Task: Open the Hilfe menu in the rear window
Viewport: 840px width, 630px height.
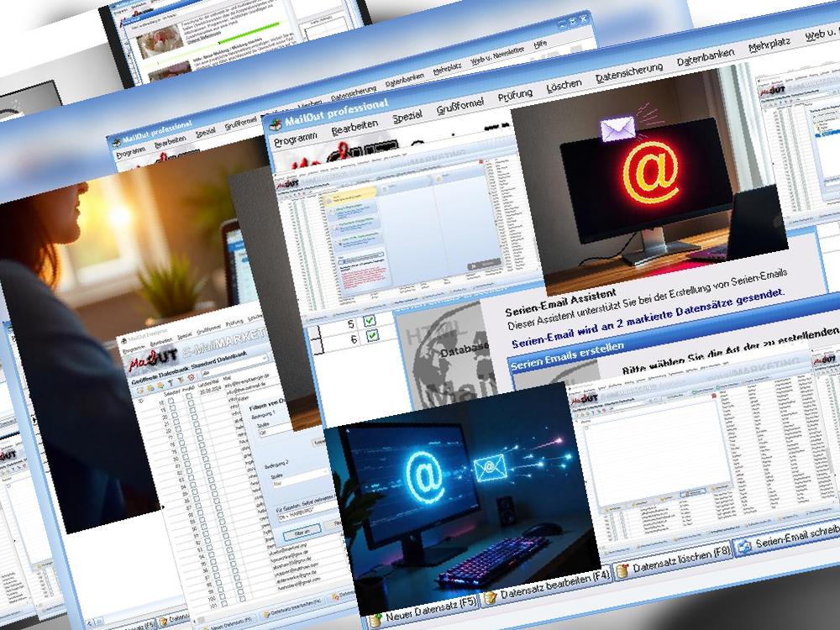Action: pyautogui.click(x=540, y=45)
